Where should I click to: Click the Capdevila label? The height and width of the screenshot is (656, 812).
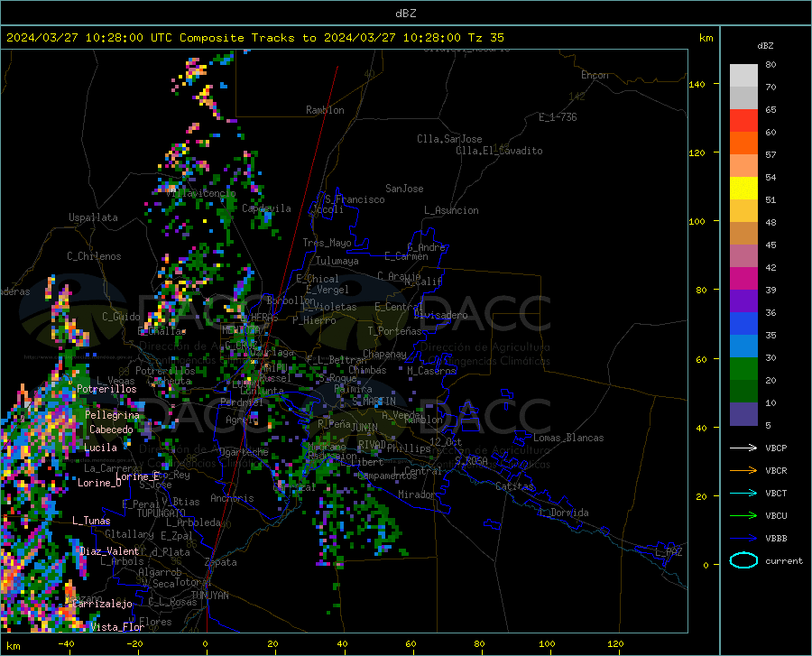pyautogui.click(x=266, y=208)
